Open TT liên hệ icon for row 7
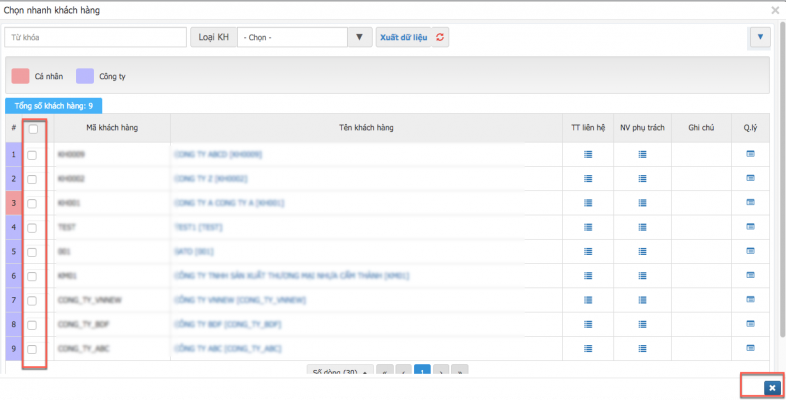786x400 pixels. pos(589,300)
